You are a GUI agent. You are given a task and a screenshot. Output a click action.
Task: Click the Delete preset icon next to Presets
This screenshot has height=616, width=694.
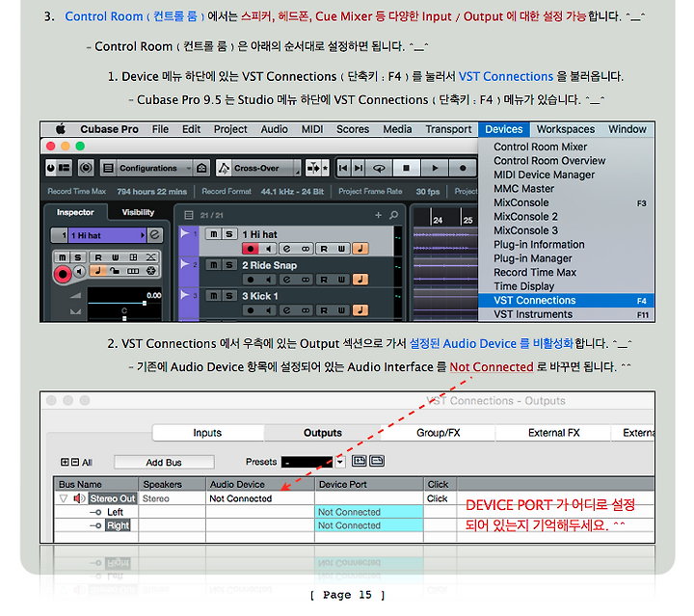click(377, 461)
